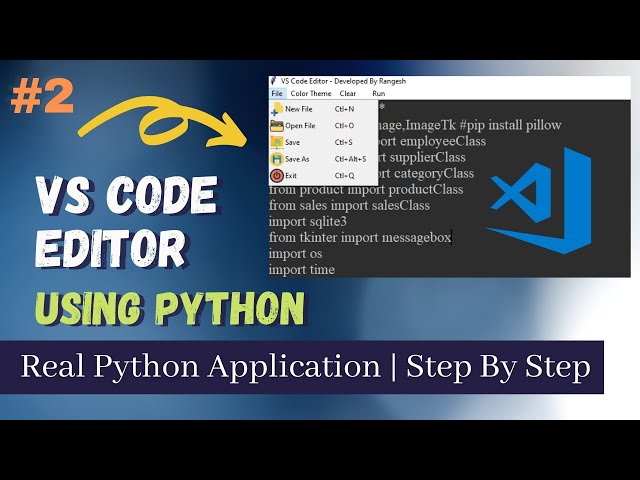Choose Save As from the File menu

323,159
